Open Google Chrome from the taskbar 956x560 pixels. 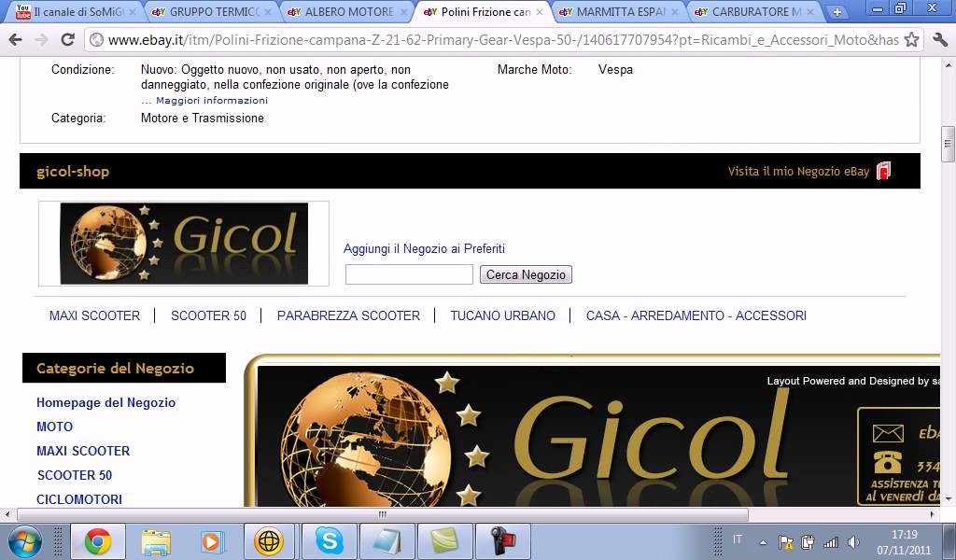(x=97, y=541)
